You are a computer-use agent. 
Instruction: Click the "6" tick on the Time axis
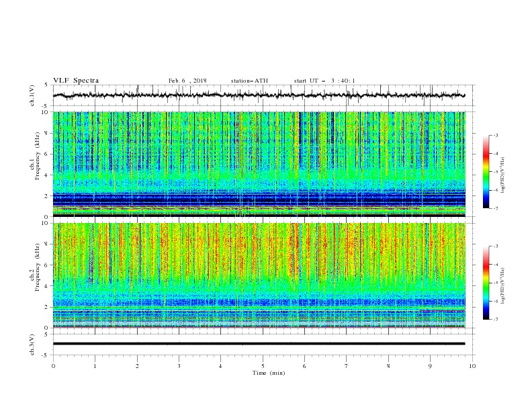tap(304, 366)
